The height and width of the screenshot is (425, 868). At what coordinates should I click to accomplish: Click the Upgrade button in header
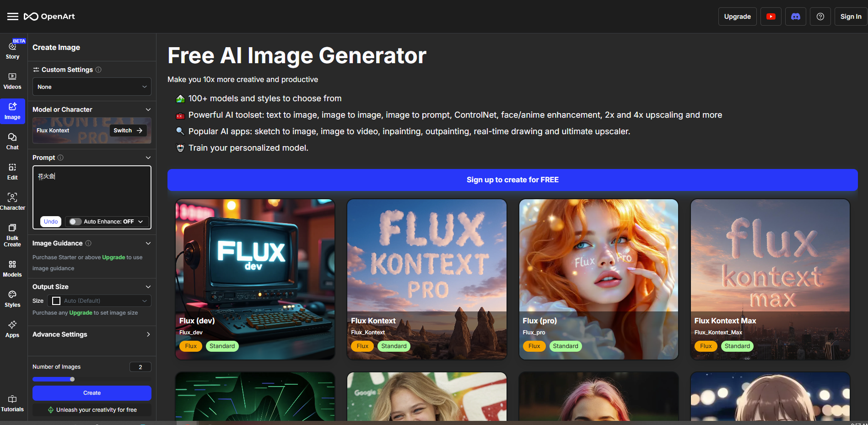(x=737, y=16)
